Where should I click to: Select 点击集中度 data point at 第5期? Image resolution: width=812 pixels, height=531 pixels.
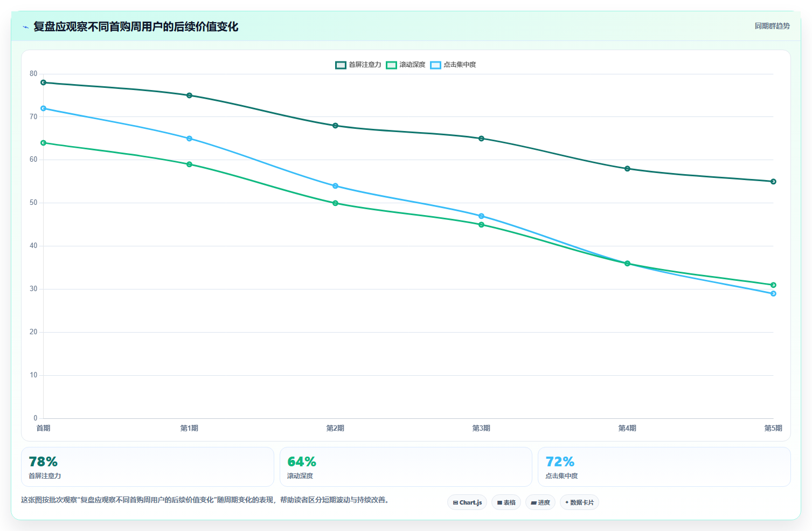(x=773, y=294)
